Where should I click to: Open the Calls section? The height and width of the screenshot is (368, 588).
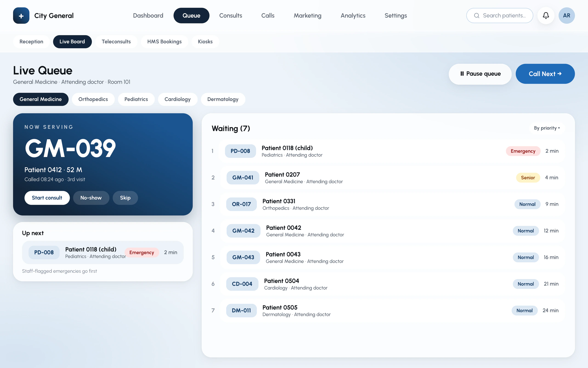(x=268, y=16)
